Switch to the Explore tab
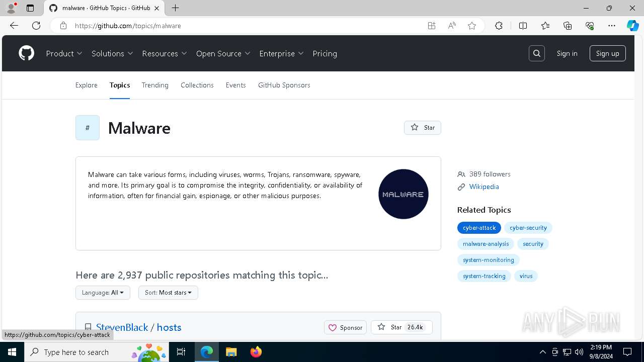This screenshot has height=362, width=644. tap(87, 85)
